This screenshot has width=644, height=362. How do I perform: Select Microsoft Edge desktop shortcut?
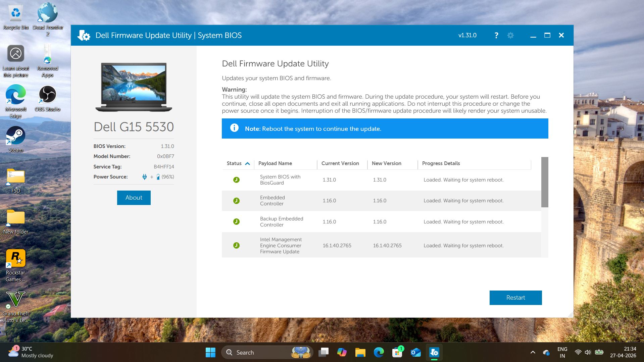point(16,102)
